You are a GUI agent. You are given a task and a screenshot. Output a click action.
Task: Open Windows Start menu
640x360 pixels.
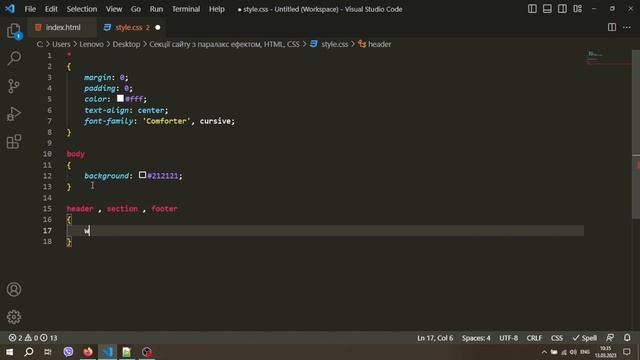(x=9, y=352)
